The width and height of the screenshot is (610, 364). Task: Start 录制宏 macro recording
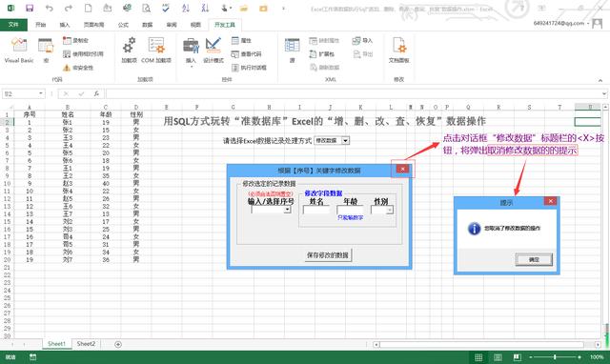pyautogui.click(x=76, y=40)
